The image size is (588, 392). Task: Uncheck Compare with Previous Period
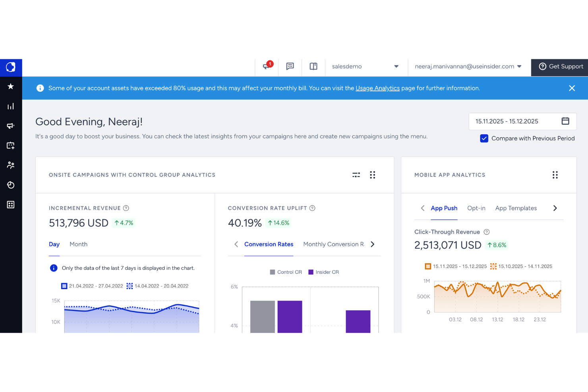tap(484, 138)
